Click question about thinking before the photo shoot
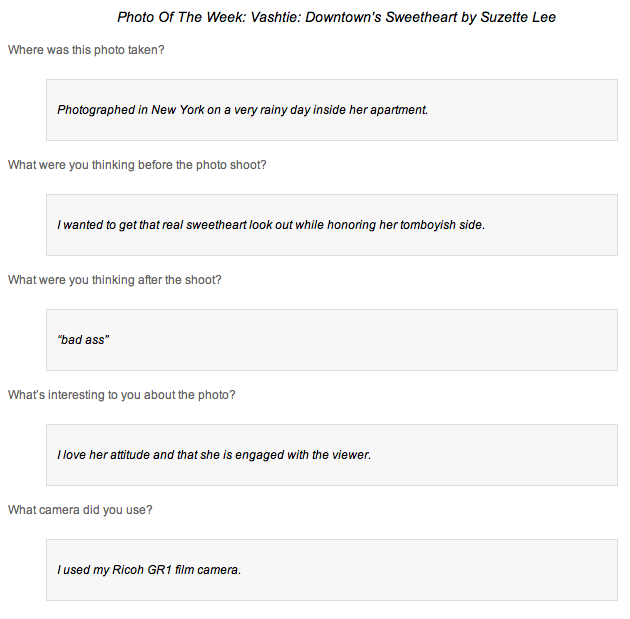 137,164
